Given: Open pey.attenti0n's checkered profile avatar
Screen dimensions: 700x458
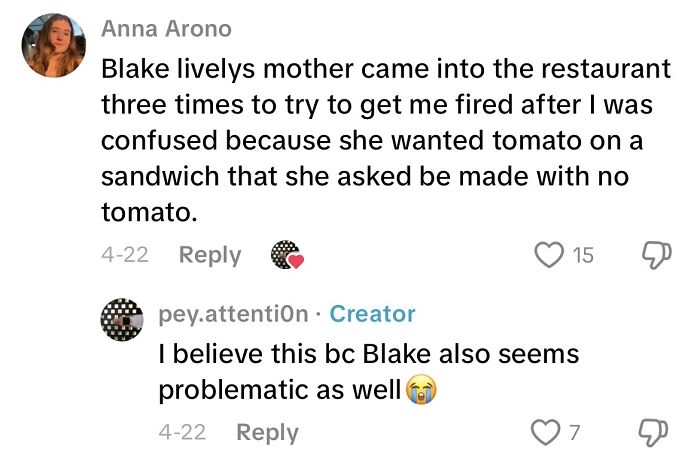Looking at the screenshot, I should (x=124, y=319).
